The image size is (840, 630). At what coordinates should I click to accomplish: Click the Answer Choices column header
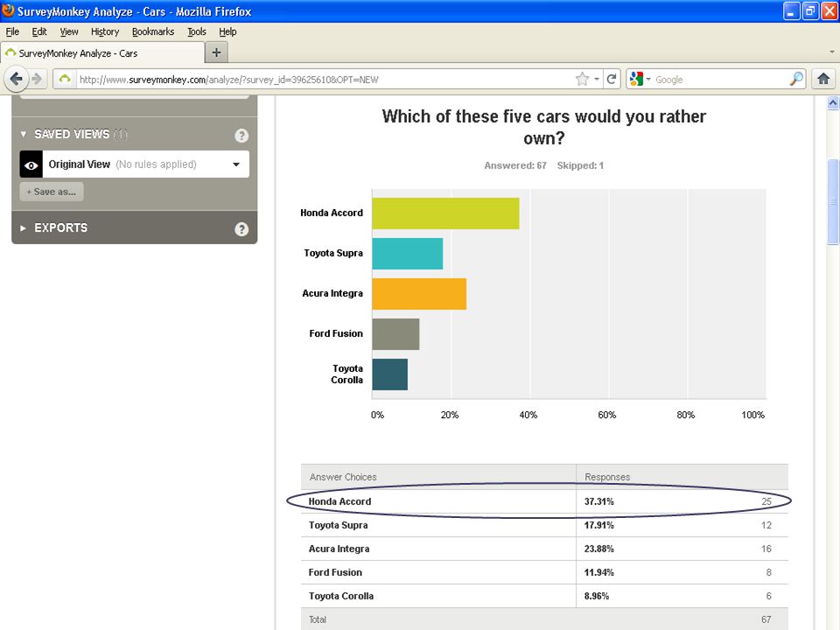(x=343, y=477)
